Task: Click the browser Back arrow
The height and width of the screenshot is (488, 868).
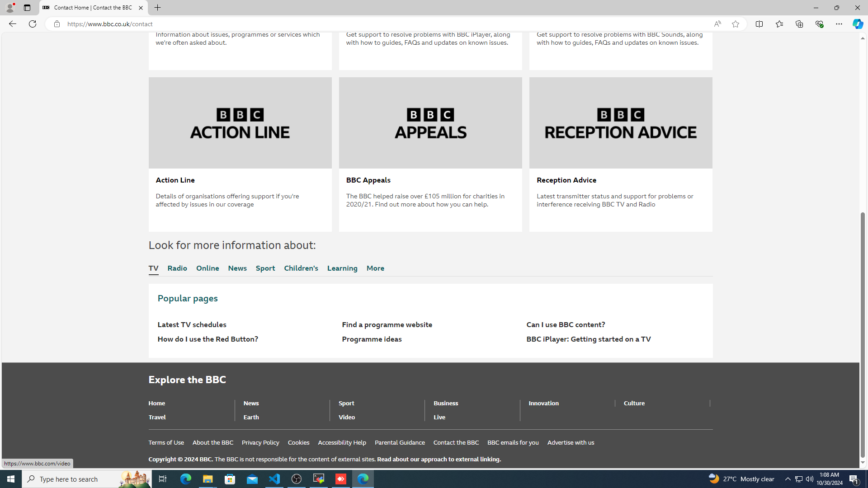Action: click(x=12, y=24)
